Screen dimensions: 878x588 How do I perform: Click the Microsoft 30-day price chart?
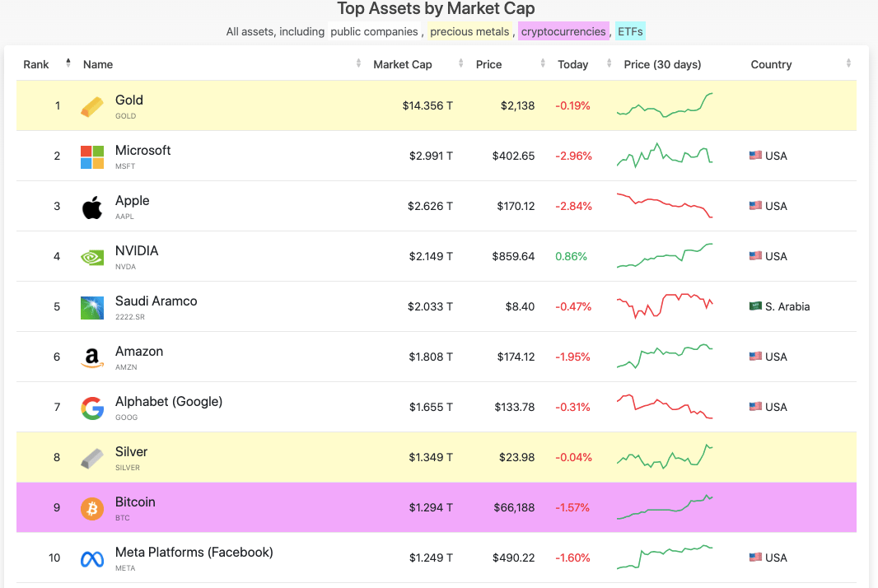(x=665, y=155)
